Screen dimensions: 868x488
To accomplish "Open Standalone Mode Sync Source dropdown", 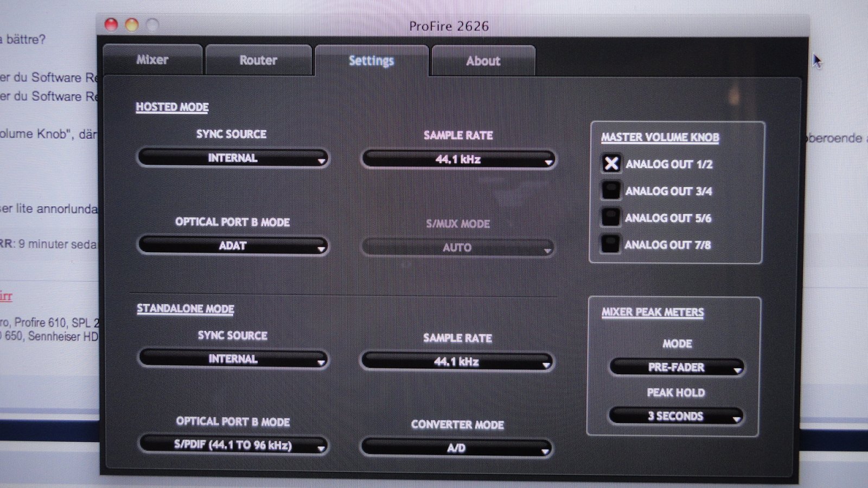I will tap(233, 359).
